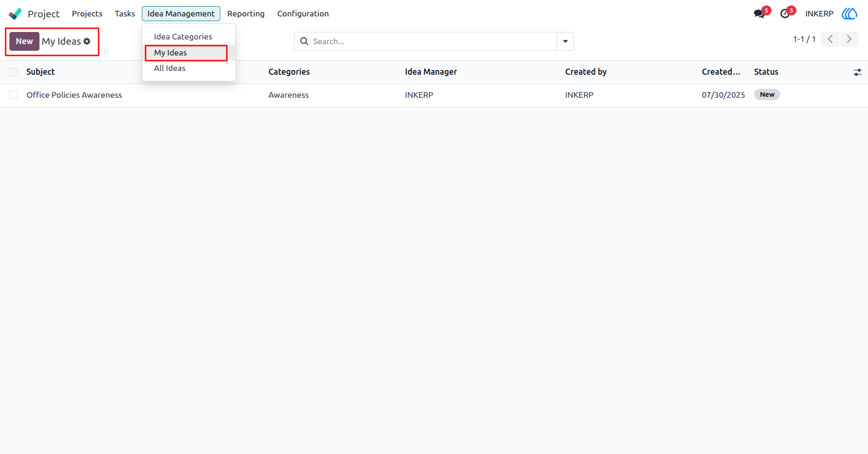Click the INKERP user menu

tap(819, 14)
